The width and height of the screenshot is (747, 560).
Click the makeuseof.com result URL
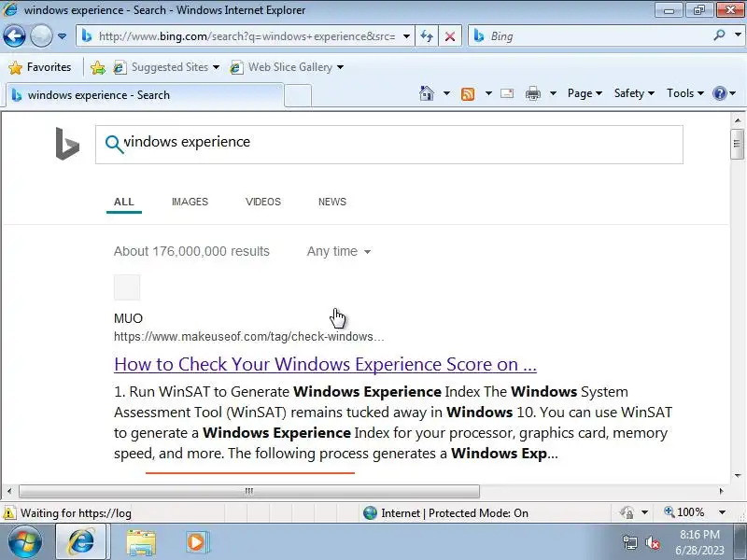248,337
